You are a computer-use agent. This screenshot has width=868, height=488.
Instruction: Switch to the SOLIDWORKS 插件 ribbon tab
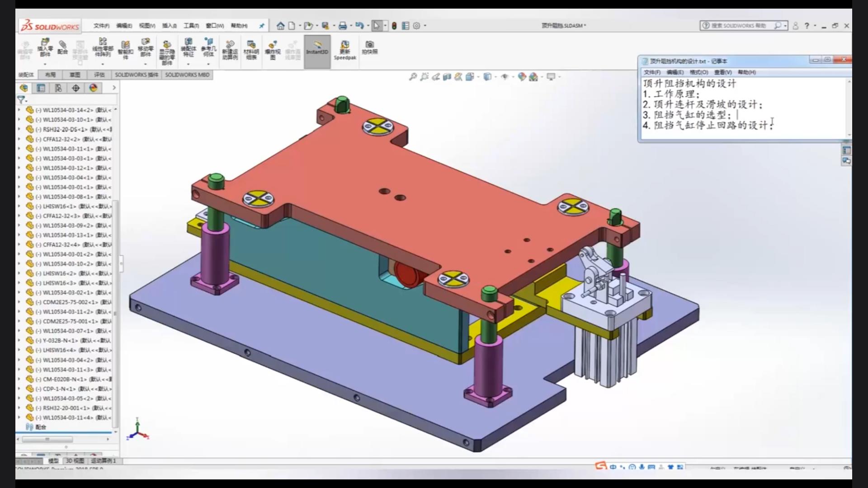(x=137, y=75)
